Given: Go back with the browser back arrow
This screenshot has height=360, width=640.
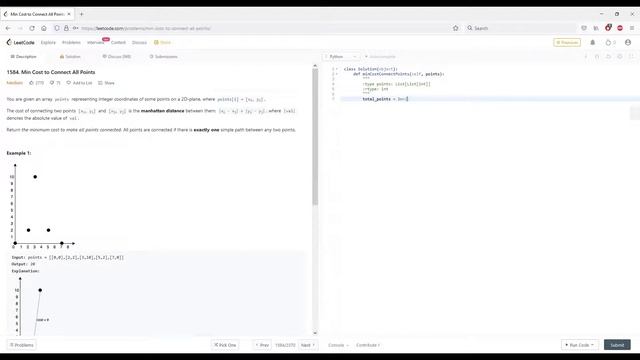Looking at the screenshot, I should pyautogui.click(x=8, y=28).
